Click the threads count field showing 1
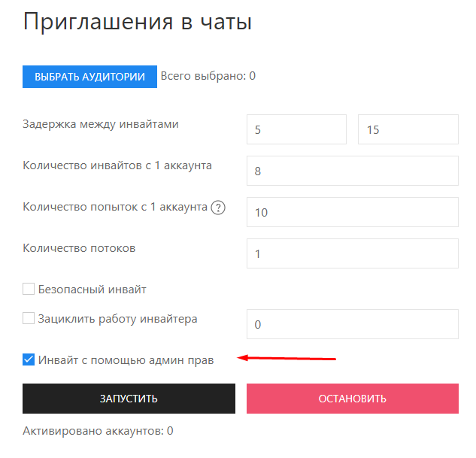Screen dimensions: 476x458 (x=352, y=253)
